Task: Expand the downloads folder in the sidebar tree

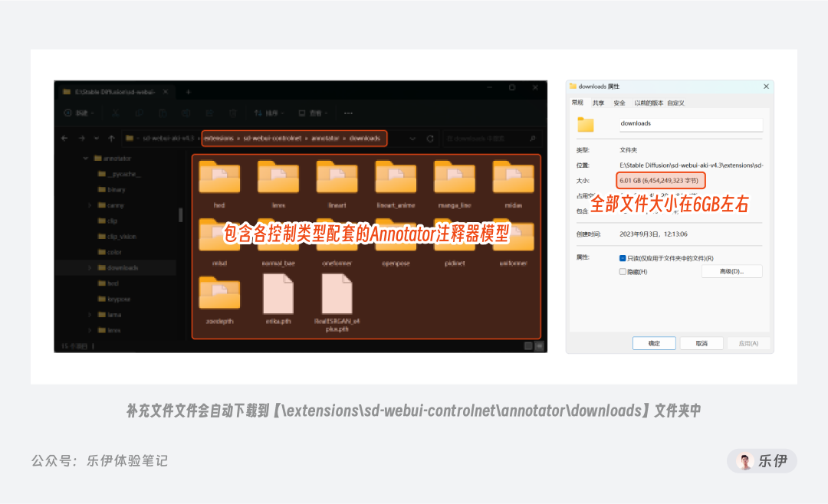Action: tap(89, 268)
